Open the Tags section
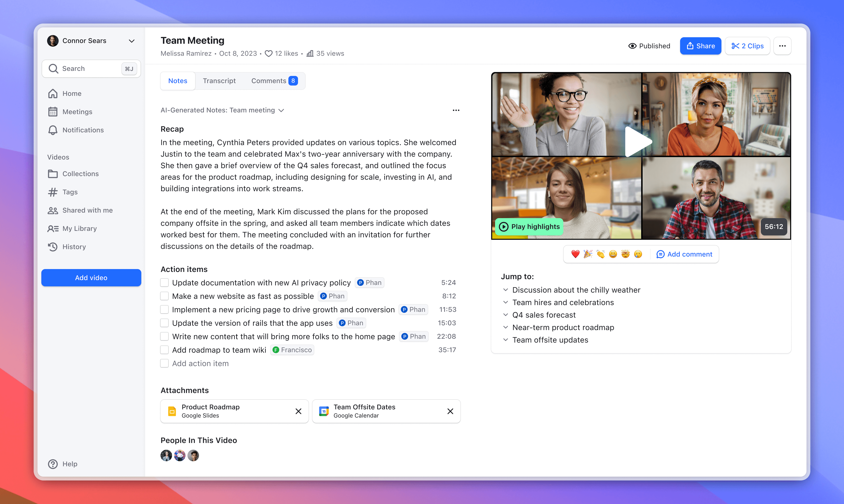The image size is (844, 504). coord(70,192)
